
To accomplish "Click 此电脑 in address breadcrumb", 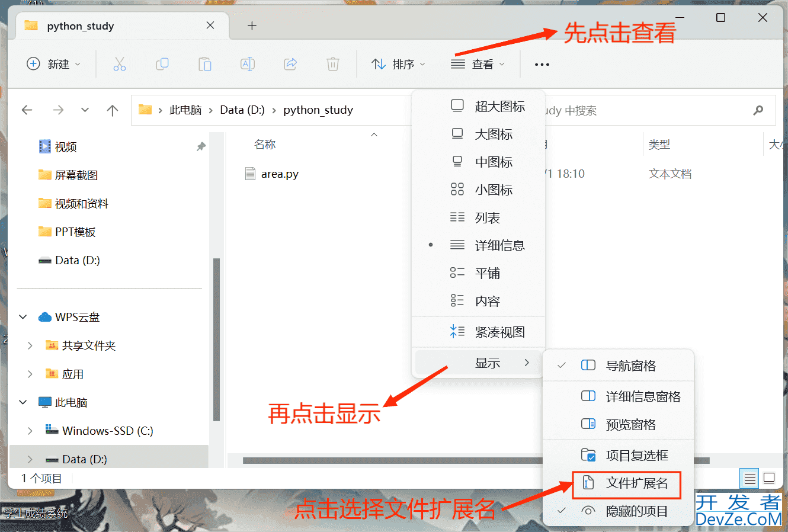I will (x=185, y=110).
